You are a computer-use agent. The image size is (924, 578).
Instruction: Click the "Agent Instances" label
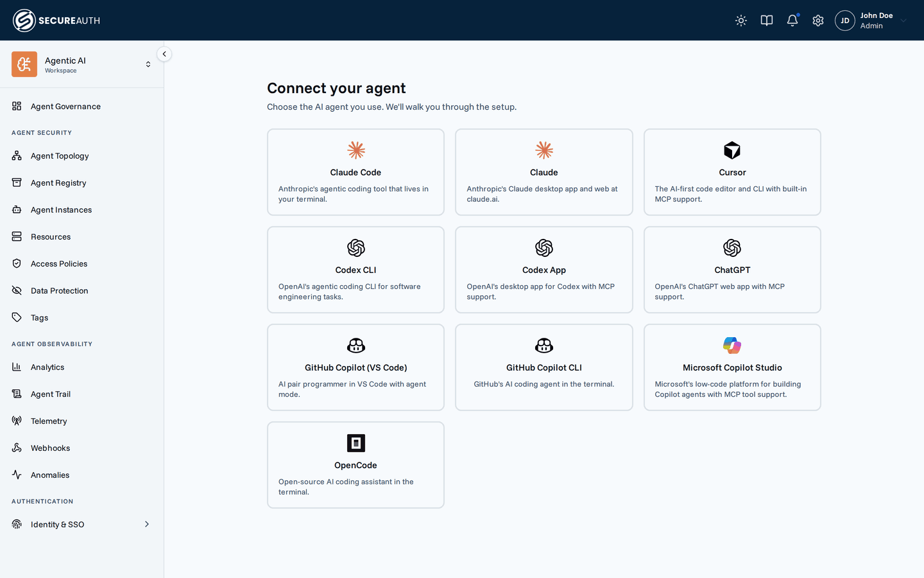pyautogui.click(x=61, y=209)
